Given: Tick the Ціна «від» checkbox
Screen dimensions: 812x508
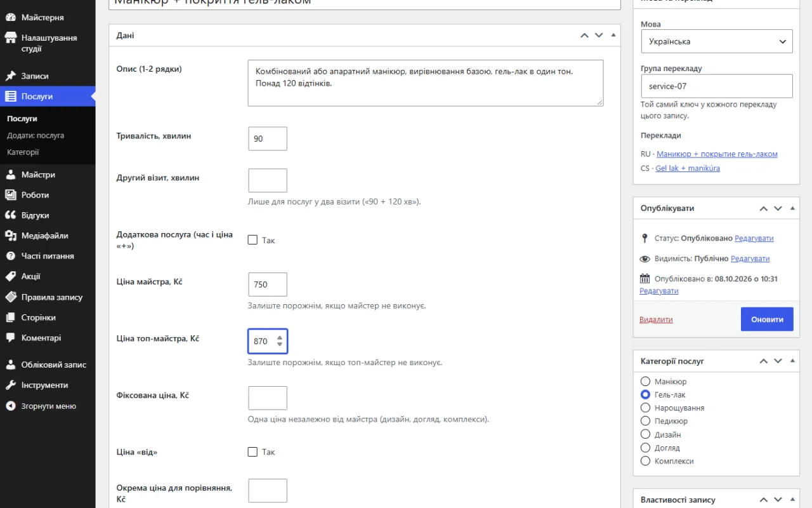Looking at the screenshot, I should pos(252,452).
